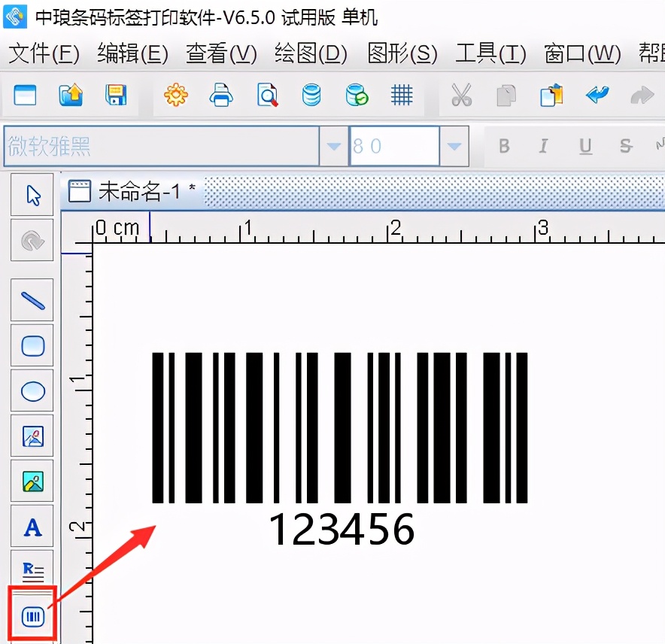Select the barcode drawing tool
This screenshot has height=644, width=665.
pyautogui.click(x=32, y=616)
